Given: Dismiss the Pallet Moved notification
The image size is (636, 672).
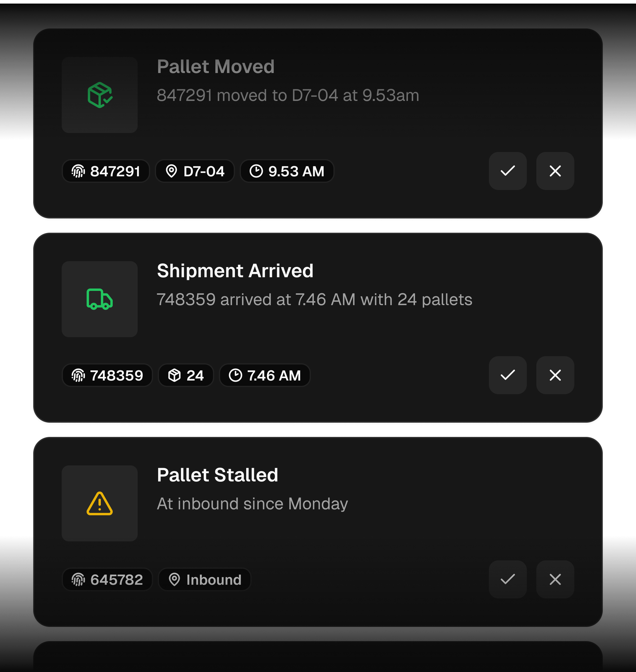Looking at the screenshot, I should 555,171.
